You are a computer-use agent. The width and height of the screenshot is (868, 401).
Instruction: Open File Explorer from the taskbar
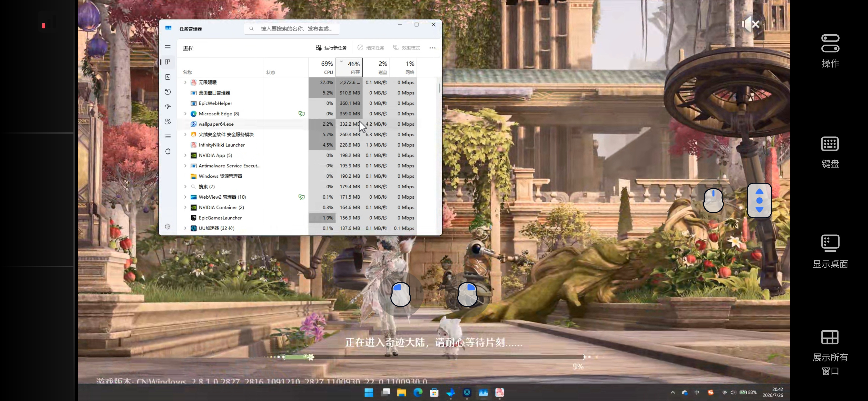(401, 393)
